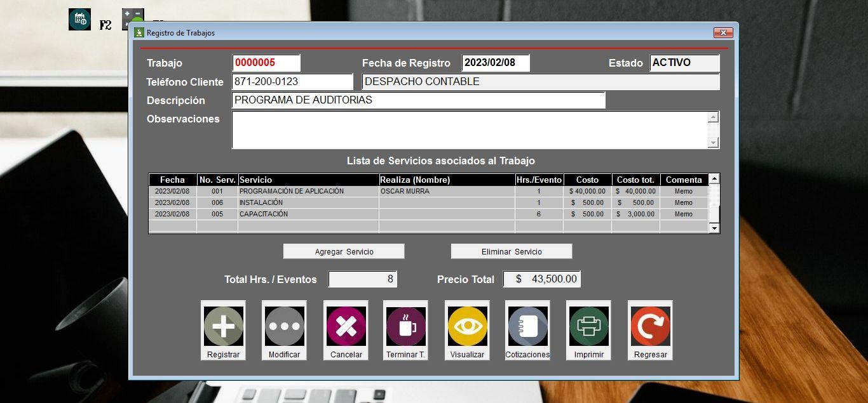
Task: Click the Teléfono Cliente input field
Action: click(292, 81)
